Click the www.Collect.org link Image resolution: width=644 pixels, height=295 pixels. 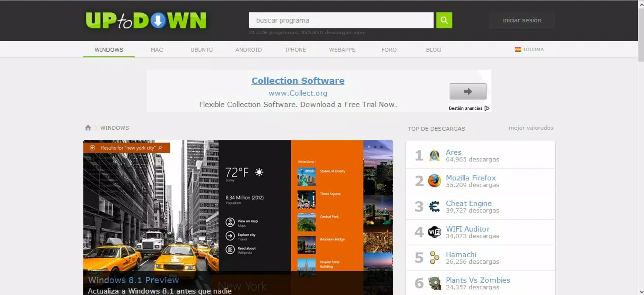tap(298, 93)
